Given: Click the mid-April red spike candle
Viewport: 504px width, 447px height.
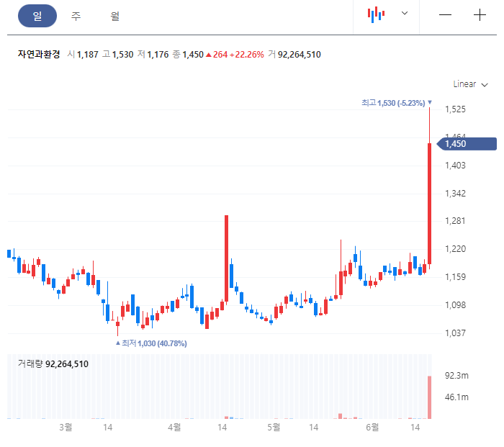Looking at the screenshot, I should 226,258.
